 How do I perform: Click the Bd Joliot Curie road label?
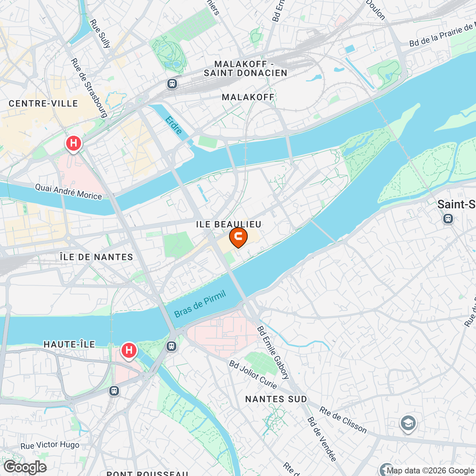pos(253,375)
